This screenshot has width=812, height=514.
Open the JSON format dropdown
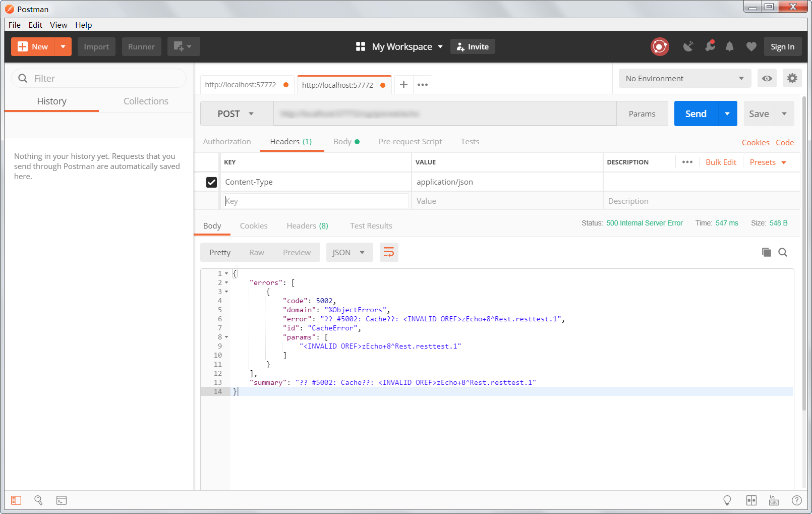[350, 252]
